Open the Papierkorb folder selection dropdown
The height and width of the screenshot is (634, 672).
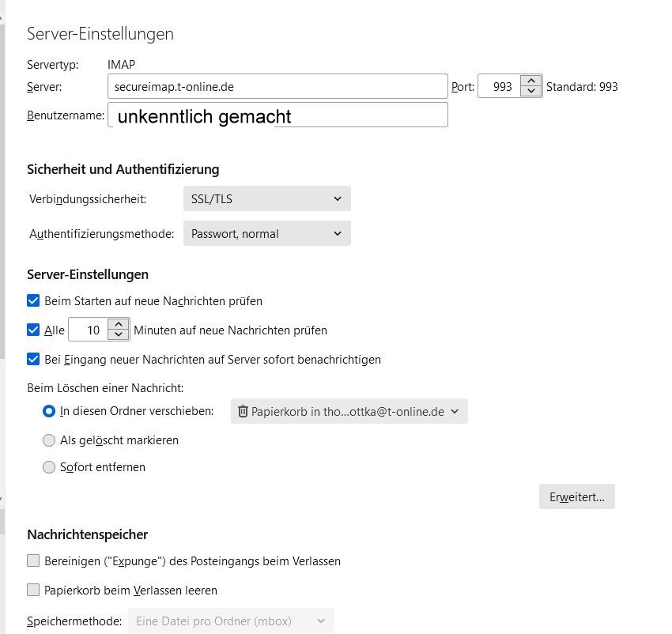[x=349, y=412]
